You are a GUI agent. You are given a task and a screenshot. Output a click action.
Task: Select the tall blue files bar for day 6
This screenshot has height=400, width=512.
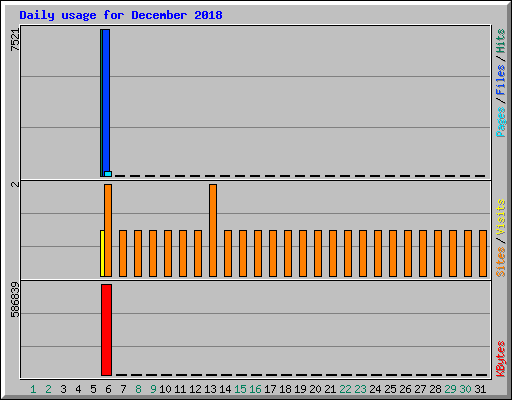click(x=106, y=100)
